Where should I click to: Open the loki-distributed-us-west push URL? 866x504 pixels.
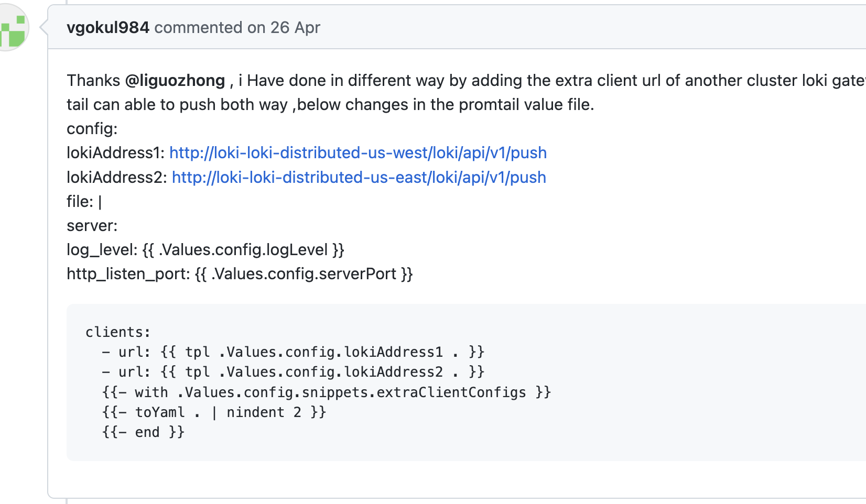pyautogui.click(x=358, y=153)
